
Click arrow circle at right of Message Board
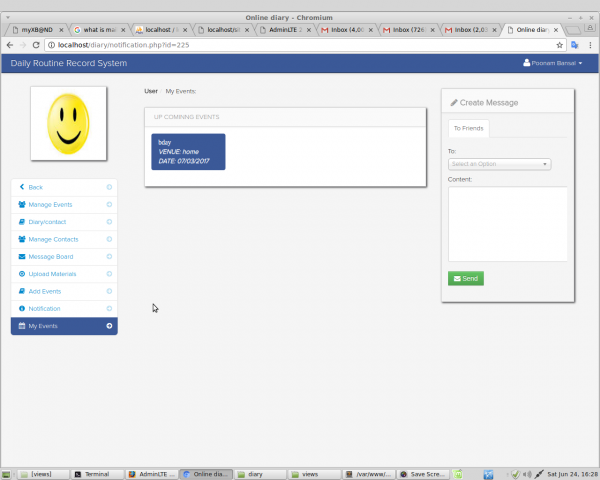[x=109, y=256]
